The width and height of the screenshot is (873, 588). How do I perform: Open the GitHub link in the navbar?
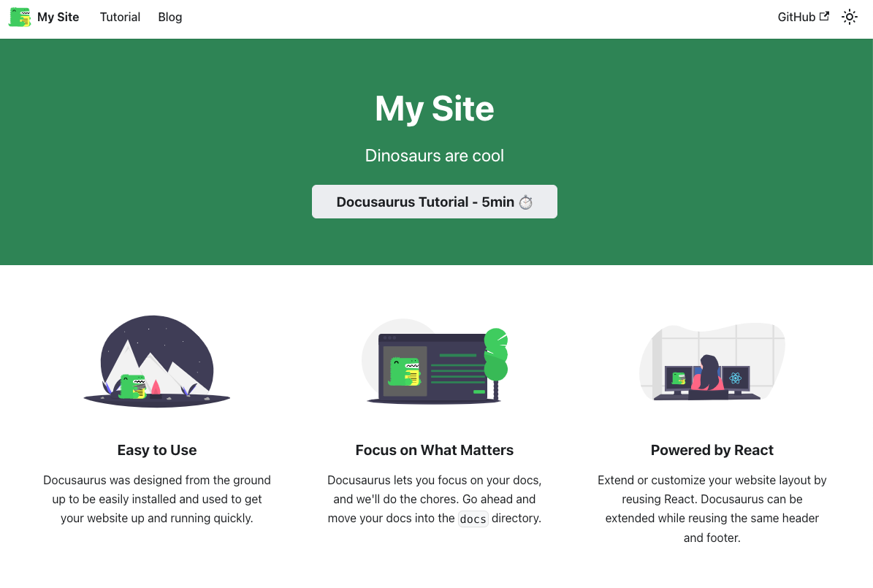click(796, 17)
